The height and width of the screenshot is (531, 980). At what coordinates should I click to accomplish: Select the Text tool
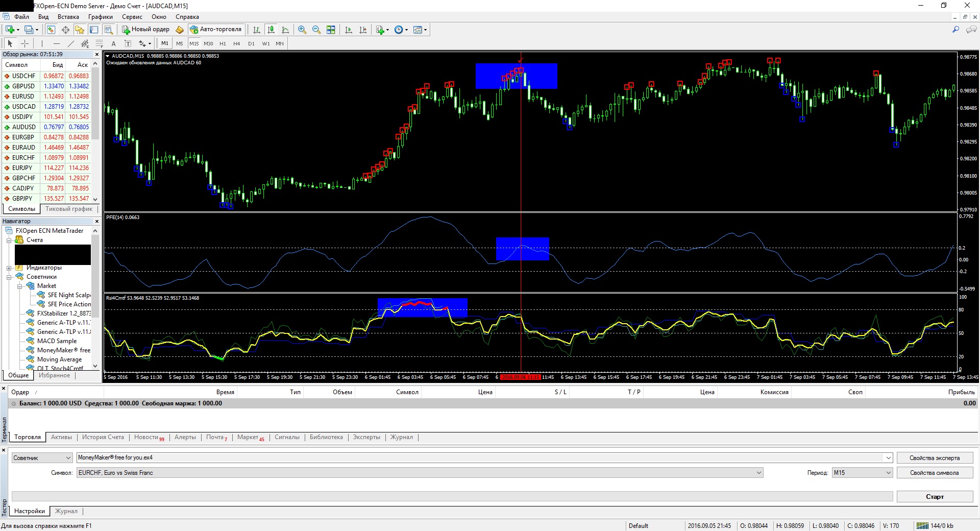(114, 43)
